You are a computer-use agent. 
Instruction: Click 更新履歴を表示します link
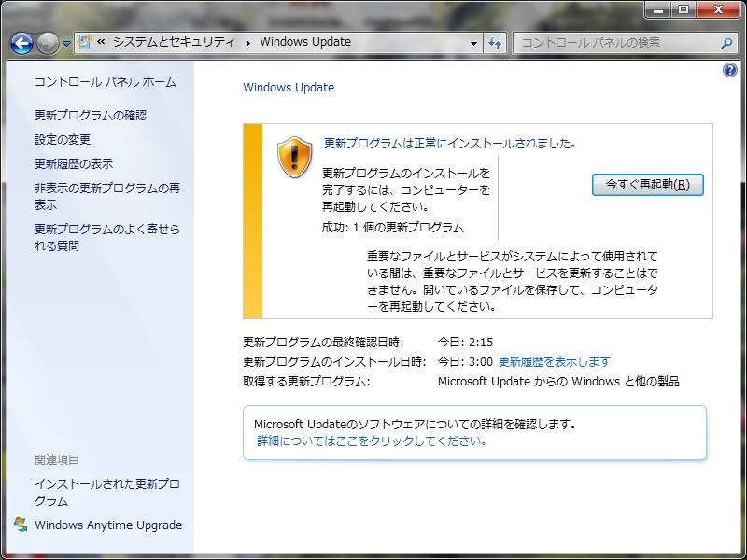click(x=554, y=361)
